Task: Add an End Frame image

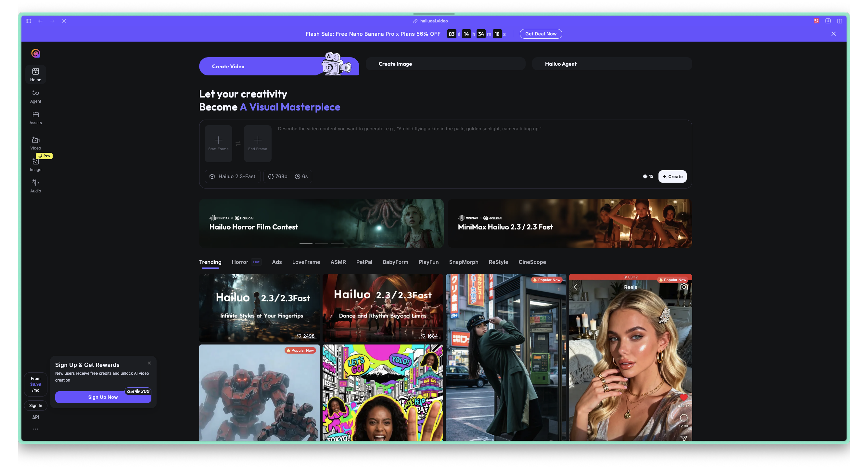Action: click(x=257, y=144)
